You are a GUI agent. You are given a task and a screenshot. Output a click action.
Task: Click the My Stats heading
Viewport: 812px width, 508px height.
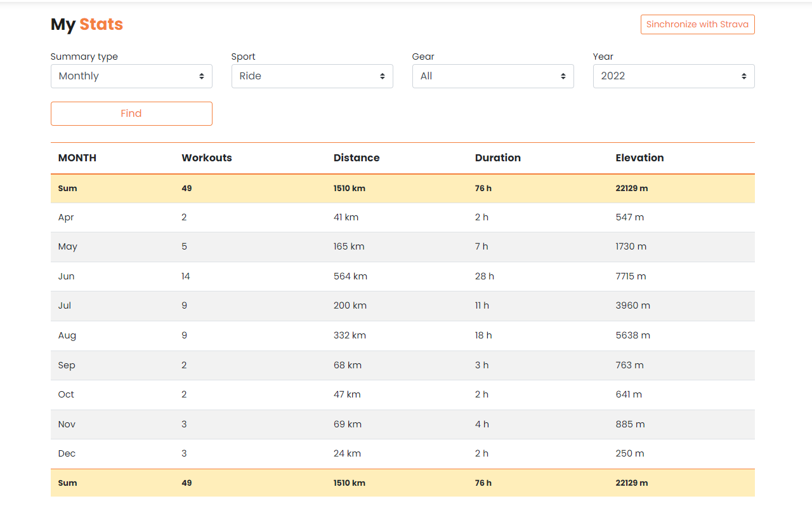pos(86,24)
